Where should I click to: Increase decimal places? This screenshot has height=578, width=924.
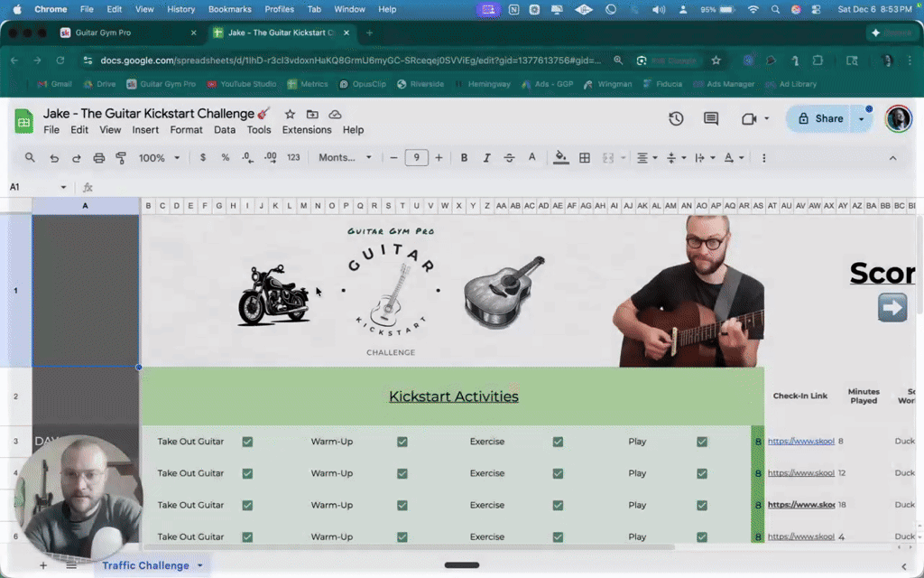coord(271,157)
